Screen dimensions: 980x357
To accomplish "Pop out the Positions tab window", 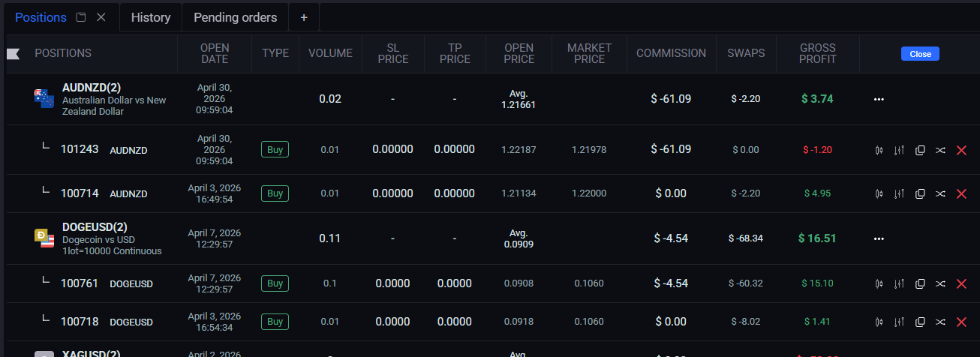I will click(x=82, y=17).
